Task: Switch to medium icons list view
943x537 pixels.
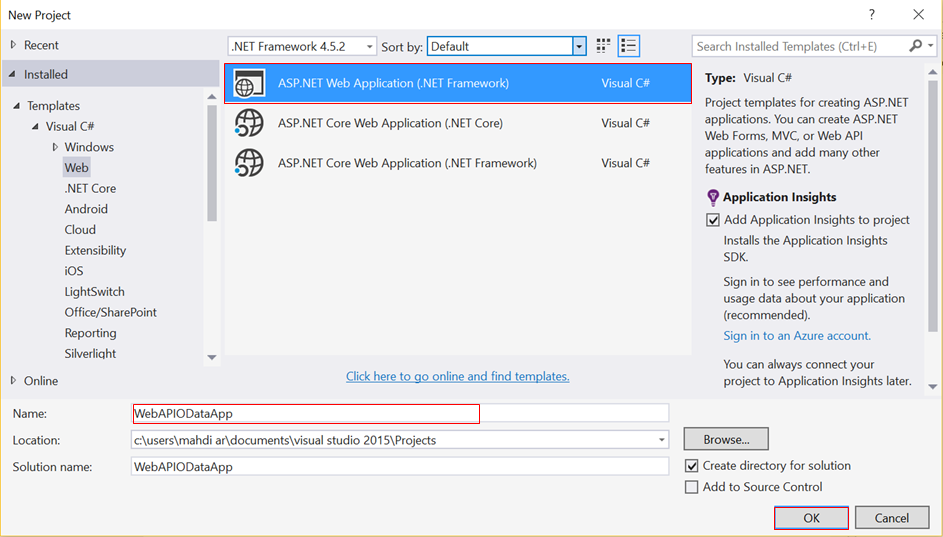Action: (628, 46)
